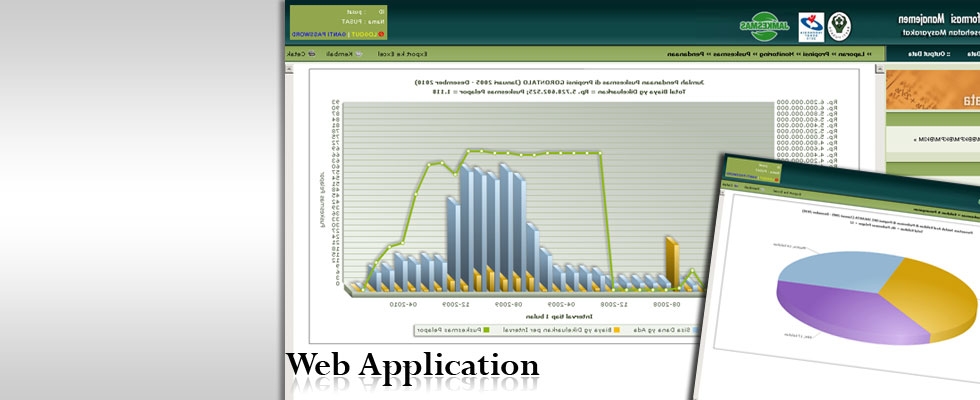The width and height of the screenshot is (980, 400).
Task: Click the Biaya yg Dikeluarkan yellow legend swatch
Action: pos(616,329)
